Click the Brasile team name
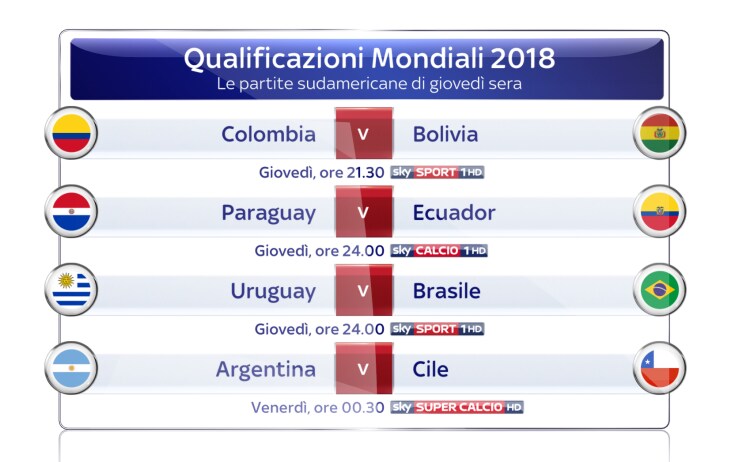738x462 pixels. (447, 291)
